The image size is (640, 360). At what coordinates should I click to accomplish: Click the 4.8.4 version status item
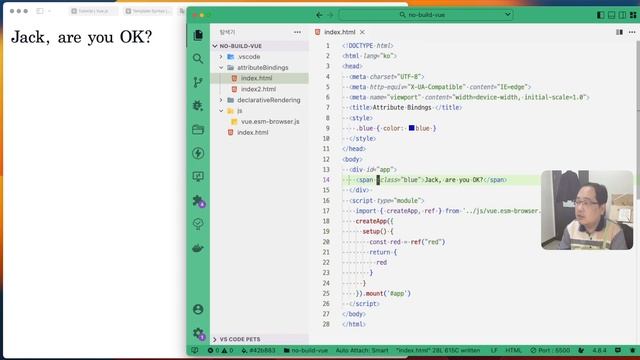tap(600, 350)
